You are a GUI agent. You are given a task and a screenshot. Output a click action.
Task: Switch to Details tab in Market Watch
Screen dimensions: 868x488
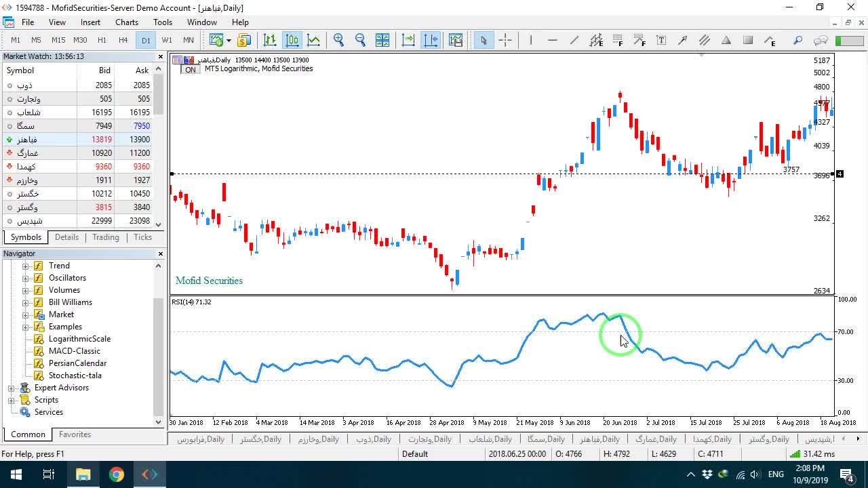pyautogui.click(x=66, y=237)
